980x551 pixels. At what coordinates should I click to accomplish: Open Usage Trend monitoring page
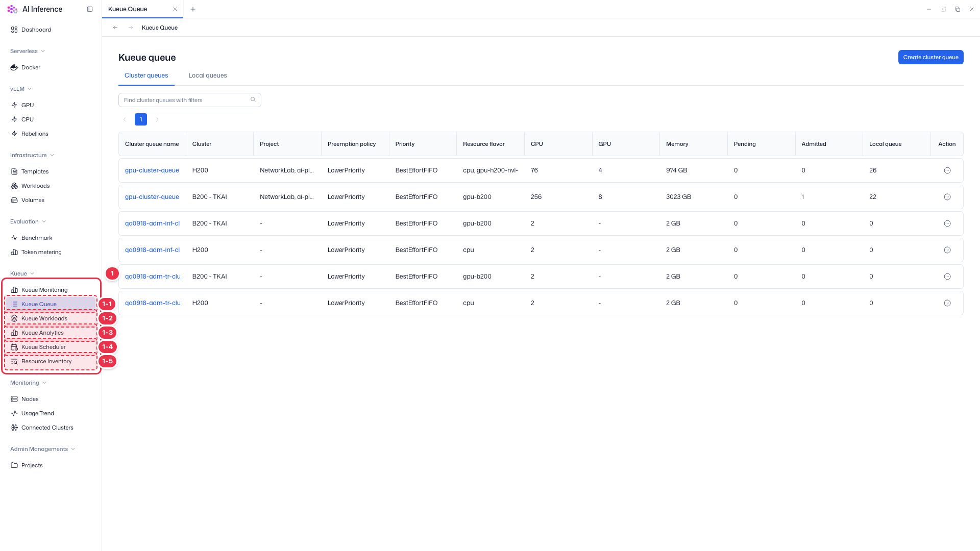tap(33, 413)
